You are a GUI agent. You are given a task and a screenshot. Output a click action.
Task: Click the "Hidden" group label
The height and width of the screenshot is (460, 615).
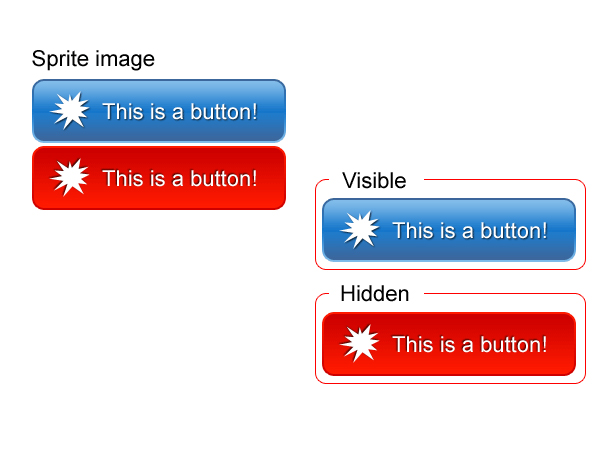[x=375, y=294]
